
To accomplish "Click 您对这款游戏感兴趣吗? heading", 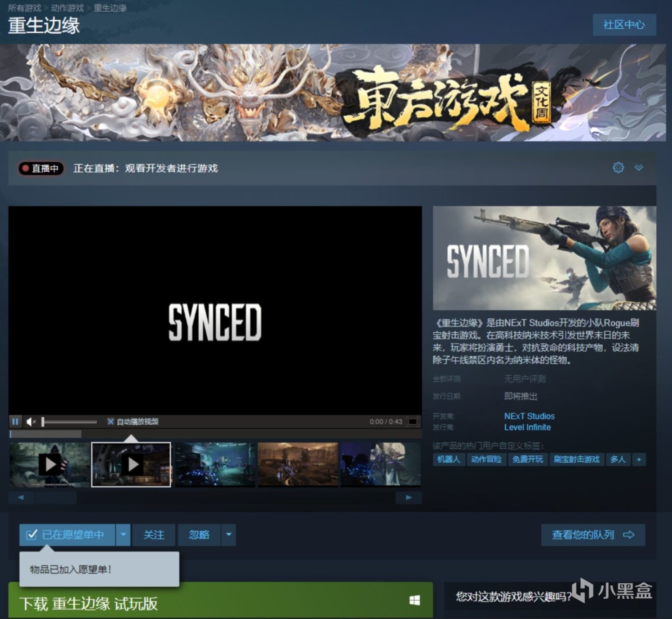I will (514, 597).
